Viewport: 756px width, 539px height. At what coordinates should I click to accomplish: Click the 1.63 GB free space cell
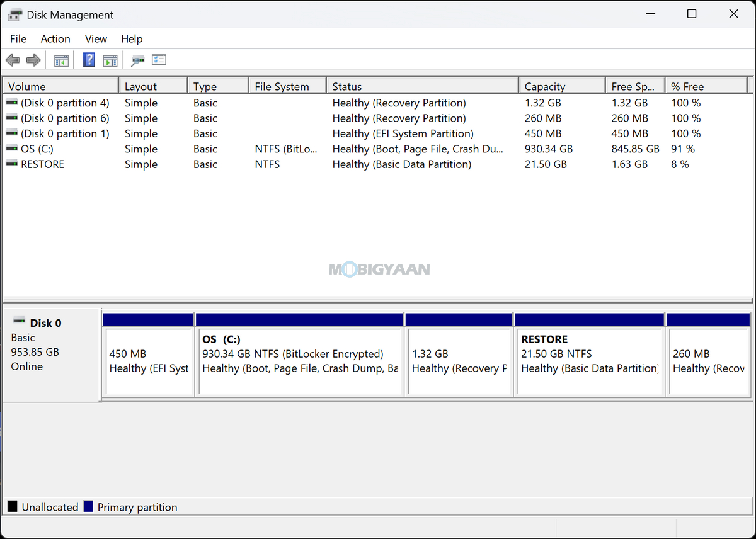(x=629, y=164)
